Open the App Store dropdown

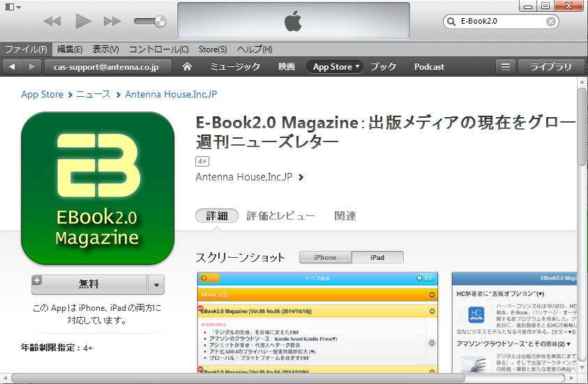335,67
